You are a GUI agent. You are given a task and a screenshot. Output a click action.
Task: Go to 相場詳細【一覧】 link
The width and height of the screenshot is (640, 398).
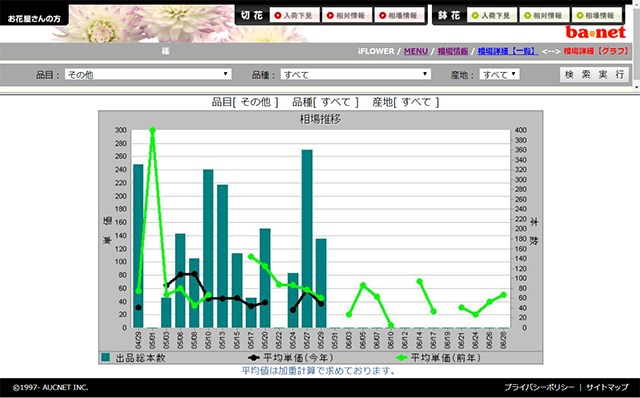click(x=507, y=51)
